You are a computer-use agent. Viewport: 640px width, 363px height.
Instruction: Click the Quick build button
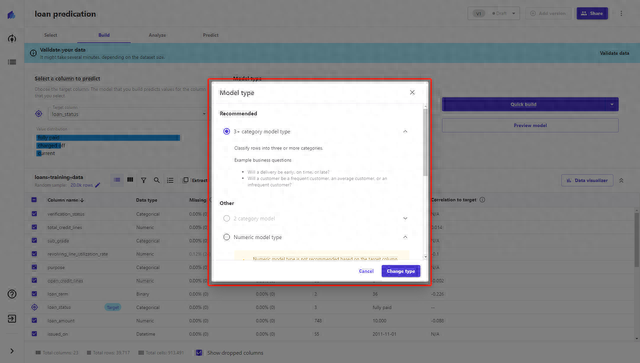click(523, 105)
